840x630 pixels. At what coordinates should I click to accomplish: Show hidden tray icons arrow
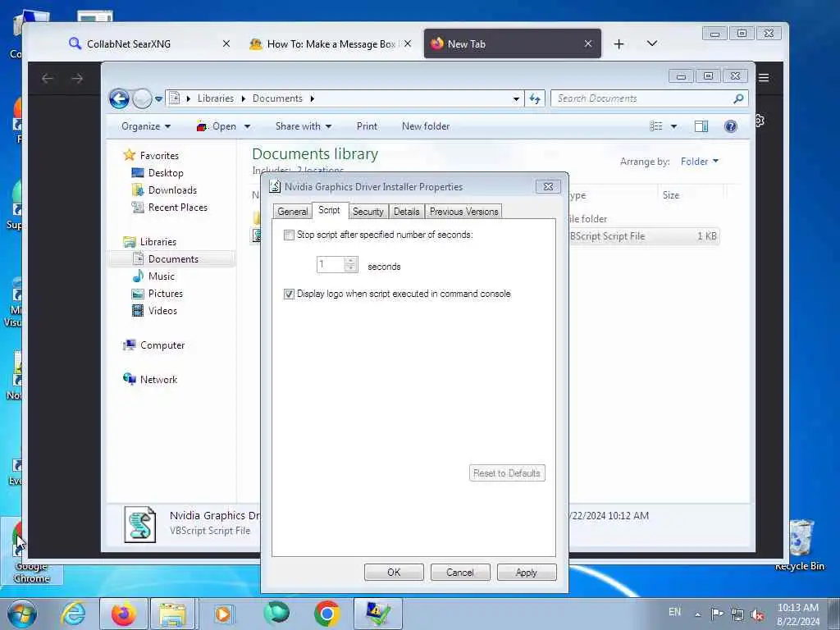pyautogui.click(x=697, y=614)
